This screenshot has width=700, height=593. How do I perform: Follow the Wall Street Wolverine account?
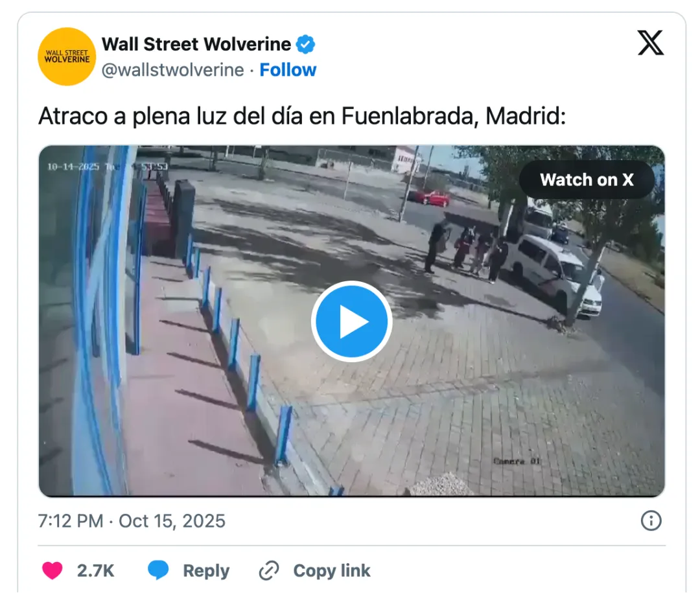tap(288, 70)
